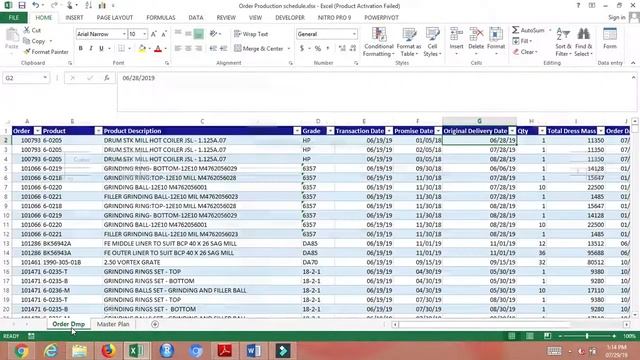This screenshot has height=360, width=640.
Task: Select column G header
Action: click(479, 121)
